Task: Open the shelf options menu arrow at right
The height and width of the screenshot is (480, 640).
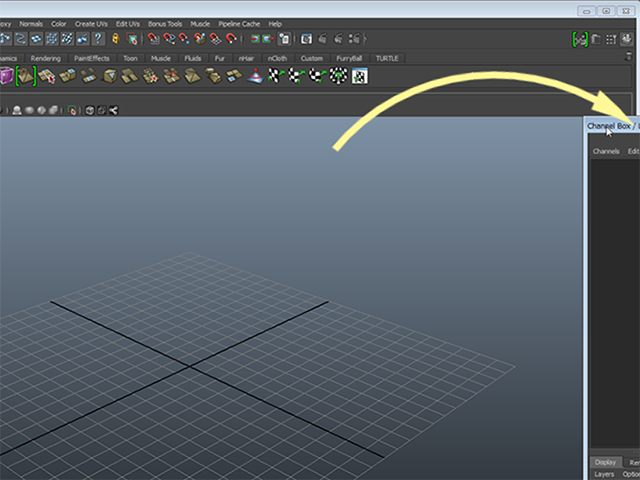Action: [629, 57]
